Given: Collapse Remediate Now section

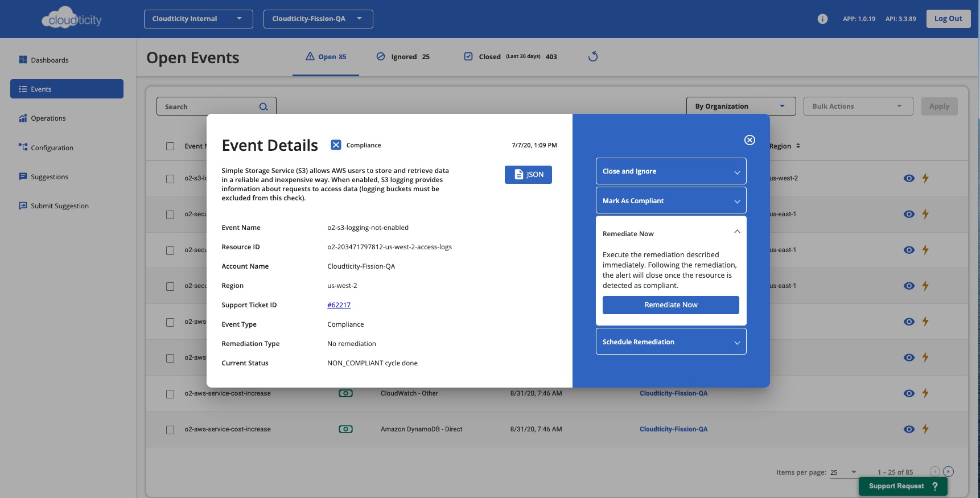Looking at the screenshot, I should [x=671, y=233].
